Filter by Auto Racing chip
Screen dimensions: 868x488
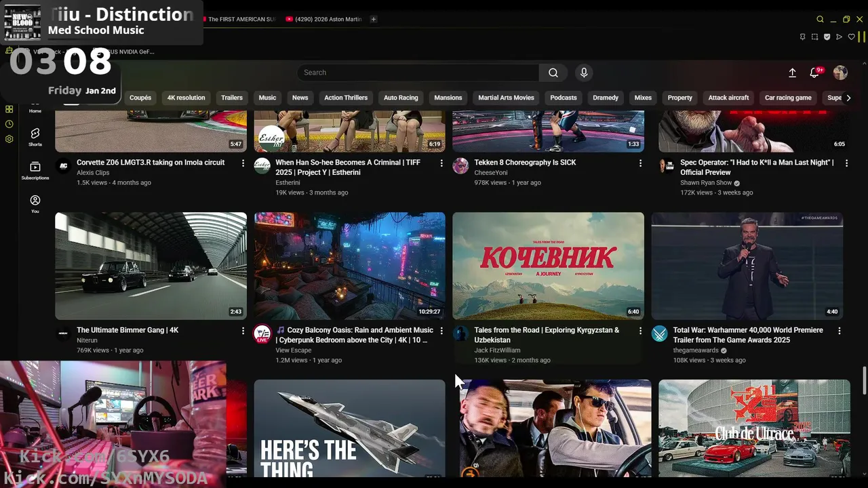coord(401,98)
